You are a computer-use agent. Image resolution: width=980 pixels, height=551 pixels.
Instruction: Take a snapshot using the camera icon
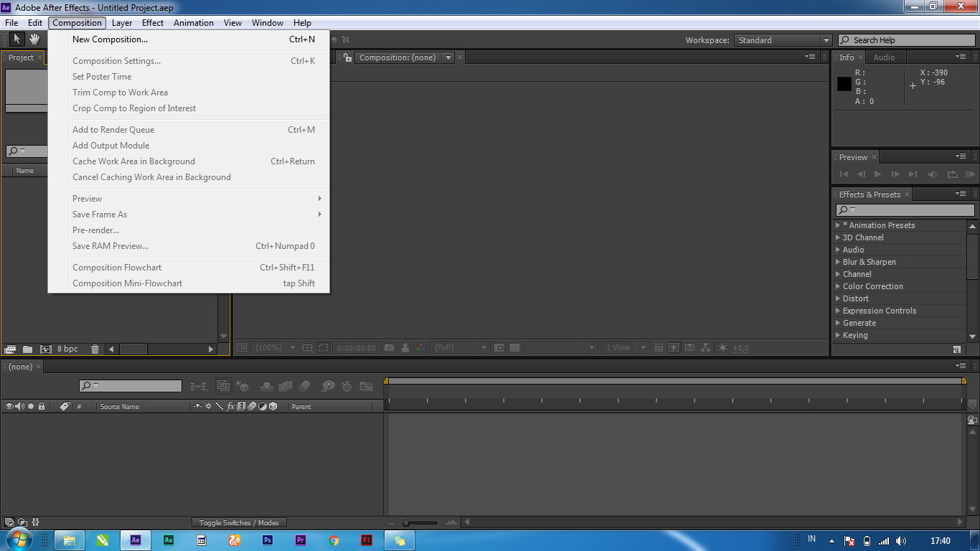coord(390,347)
